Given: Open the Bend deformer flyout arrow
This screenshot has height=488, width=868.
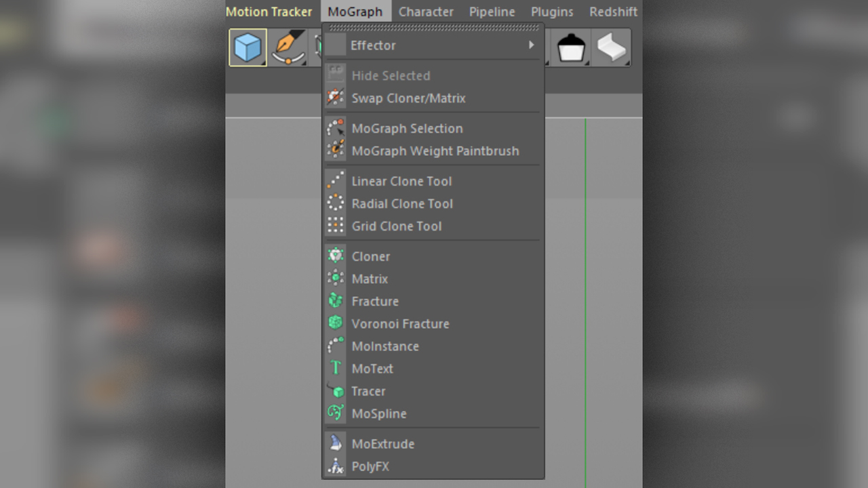Looking at the screenshot, I should click(627, 62).
